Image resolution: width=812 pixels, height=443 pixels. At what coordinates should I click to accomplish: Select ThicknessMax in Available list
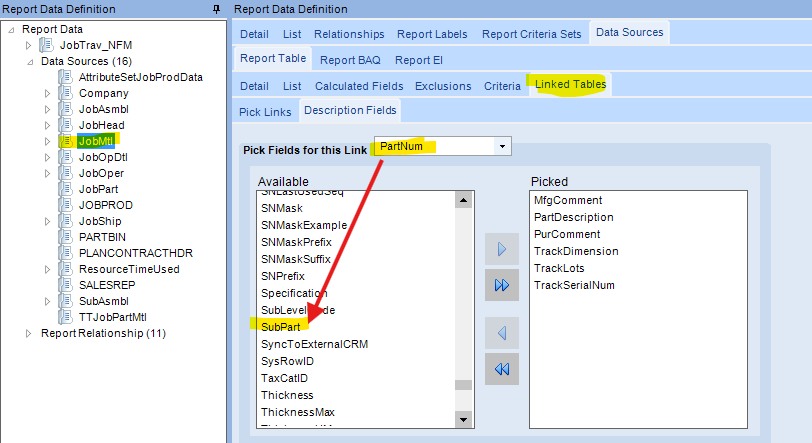click(x=298, y=412)
